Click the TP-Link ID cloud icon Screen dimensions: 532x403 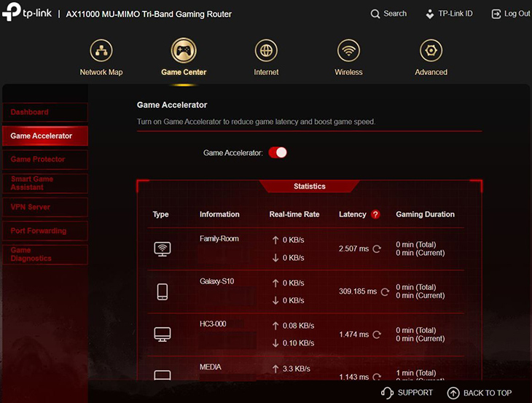pos(429,14)
